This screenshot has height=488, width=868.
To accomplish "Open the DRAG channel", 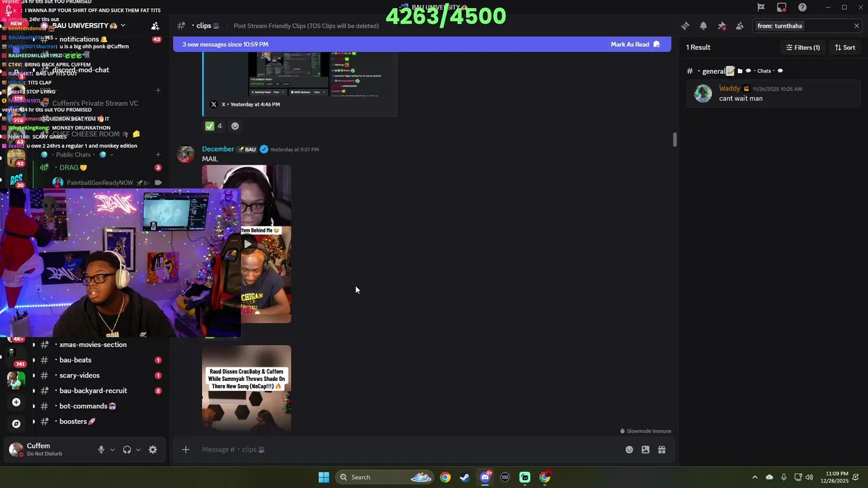I will tap(73, 167).
